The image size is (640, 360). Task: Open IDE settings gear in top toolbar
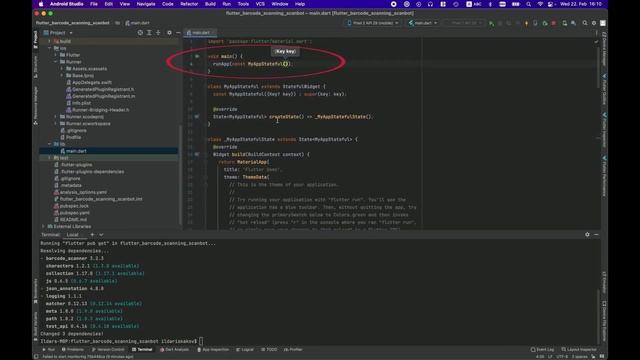(594, 23)
